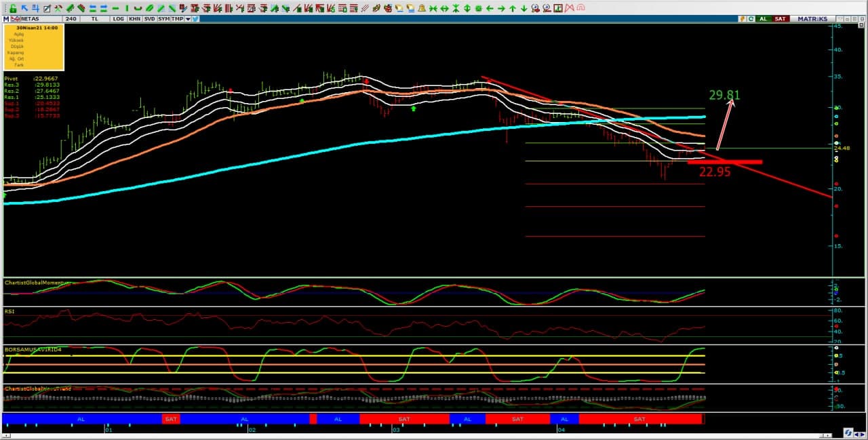Expand the chart horizontally with outward arrows
Image resolution: width=868 pixels, height=440 pixels.
click(444, 8)
